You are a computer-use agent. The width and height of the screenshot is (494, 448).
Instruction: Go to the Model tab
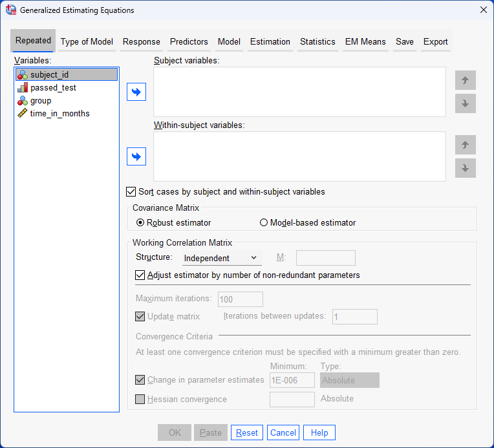[229, 41]
